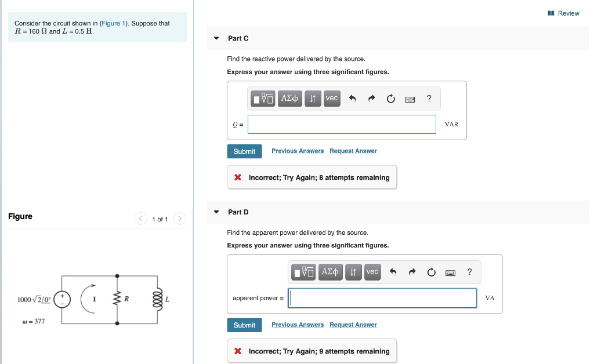Go to next figure arrow

180,219
